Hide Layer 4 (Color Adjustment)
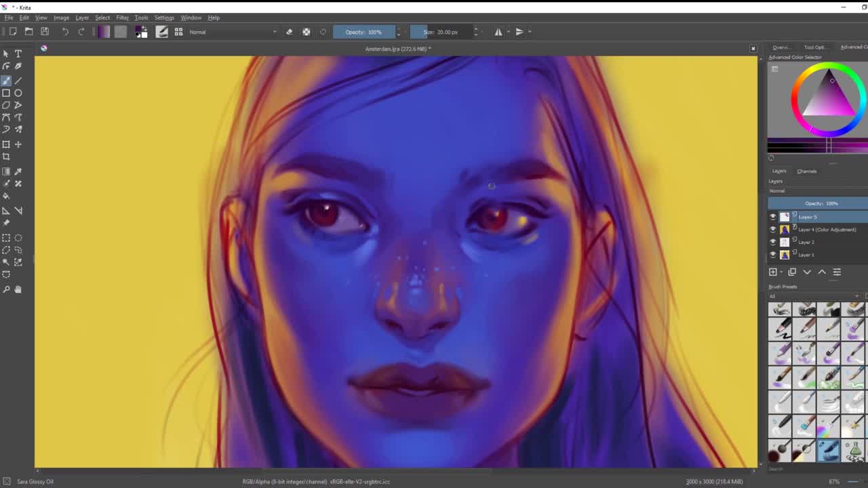This screenshot has height=488, width=868. click(x=773, y=230)
